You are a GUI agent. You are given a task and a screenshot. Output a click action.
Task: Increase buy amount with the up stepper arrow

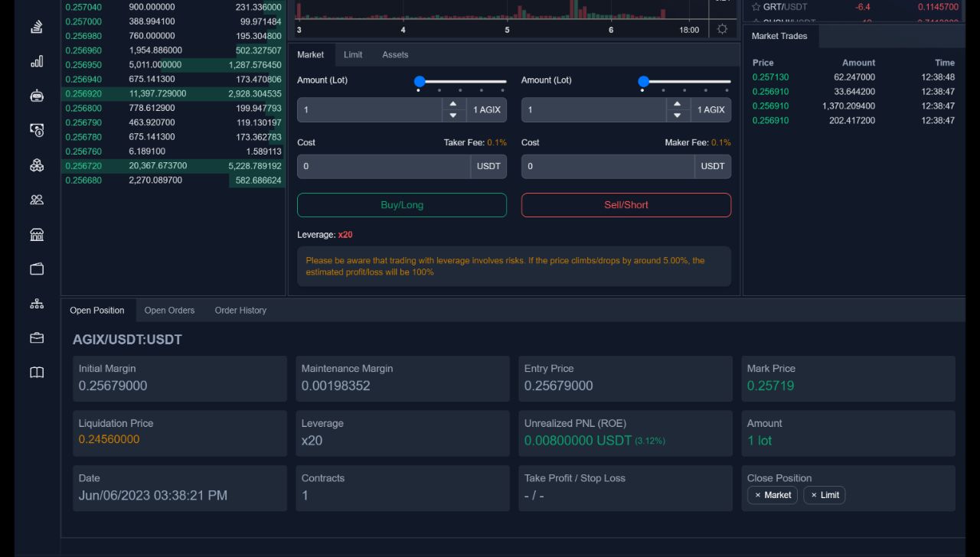pyautogui.click(x=453, y=105)
